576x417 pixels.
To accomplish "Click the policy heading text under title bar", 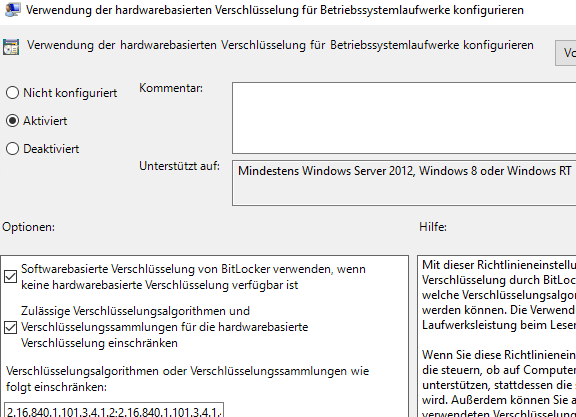I will (x=280, y=45).
